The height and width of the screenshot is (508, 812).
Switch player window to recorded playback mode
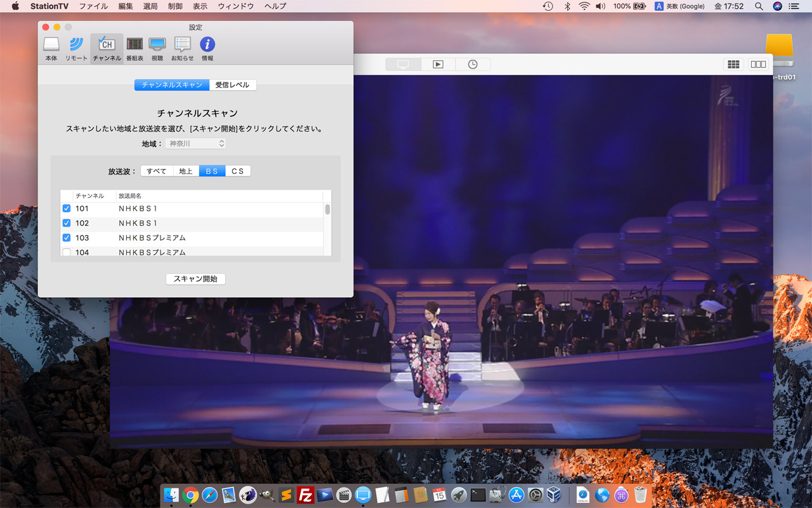(x=438, y=64)
